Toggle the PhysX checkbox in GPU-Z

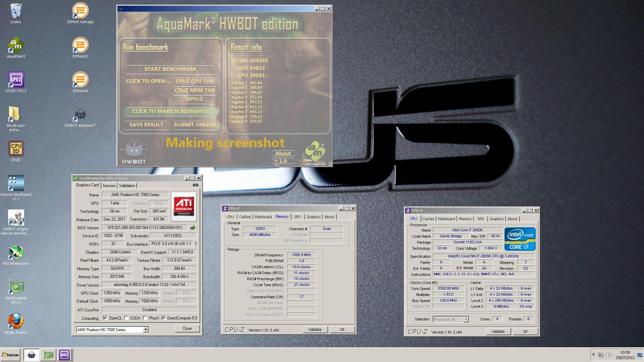tap(145, 318)
